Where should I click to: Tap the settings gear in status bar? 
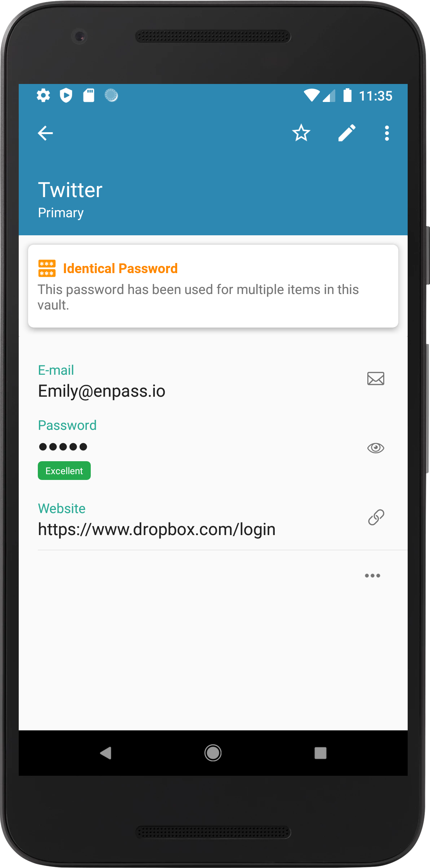[43, 95]
